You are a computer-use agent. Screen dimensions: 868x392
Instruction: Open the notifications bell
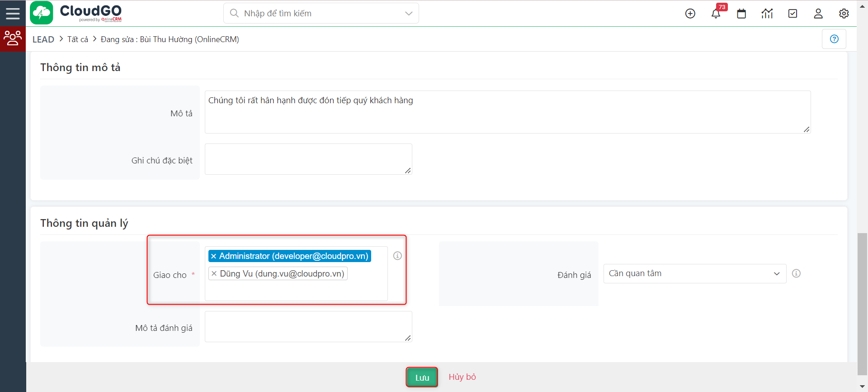[x=716, y=14]
